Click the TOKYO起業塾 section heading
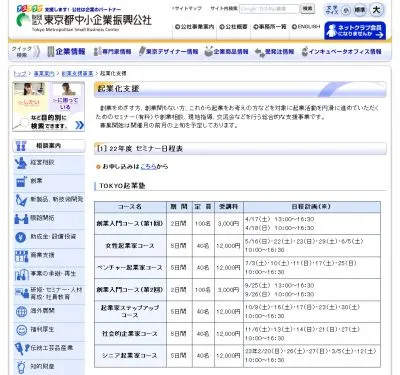This screenshot has width=400, height=375. click(x=123, y=186)
